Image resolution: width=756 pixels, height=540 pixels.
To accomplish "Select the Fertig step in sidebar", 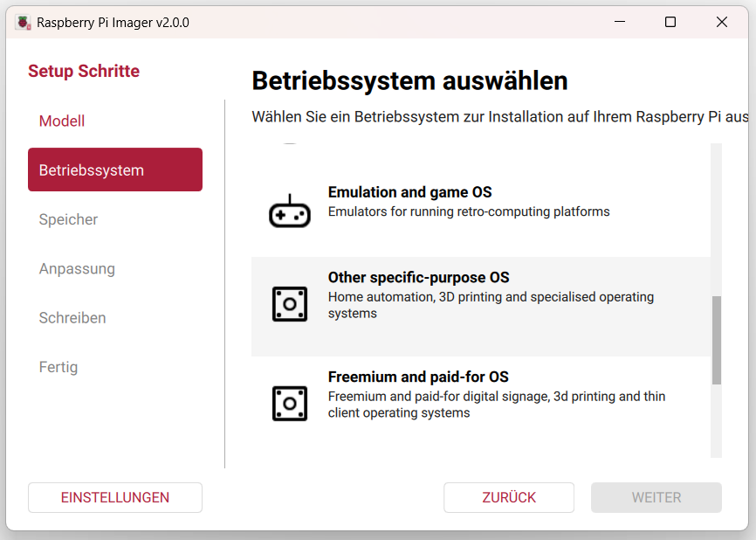I will (x=58, y=367).
